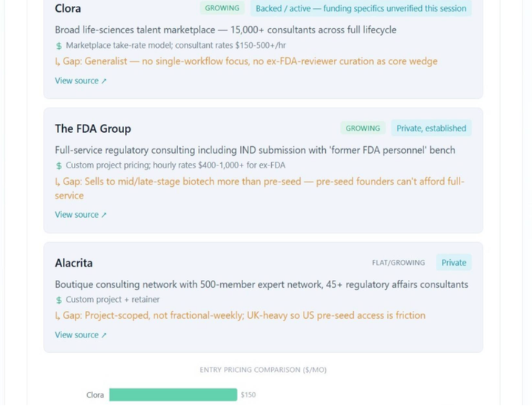
Task: Click 'Boutique consulting network' description
Action: pyautogui.click(x=262, y=284)
